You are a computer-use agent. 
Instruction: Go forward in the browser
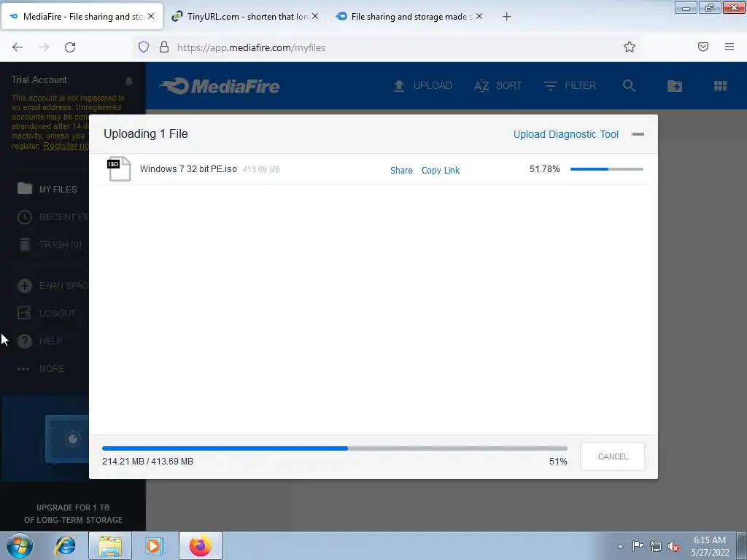44,47
